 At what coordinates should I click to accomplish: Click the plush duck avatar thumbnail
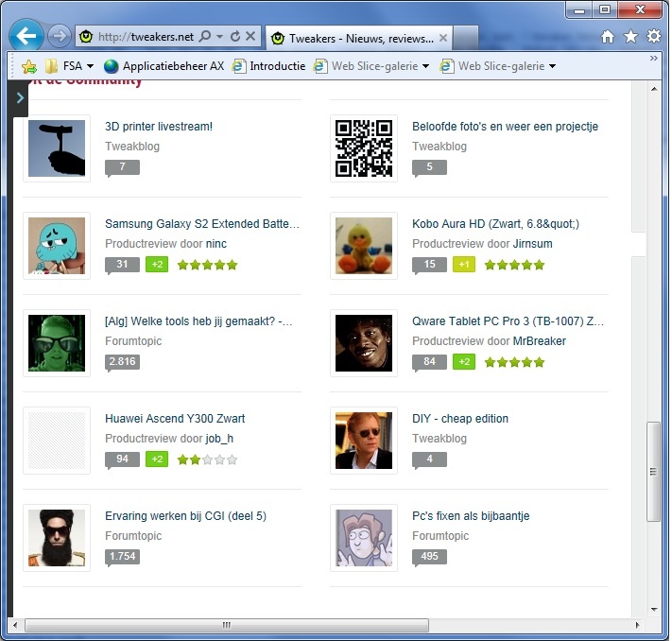tap(364, 246)
